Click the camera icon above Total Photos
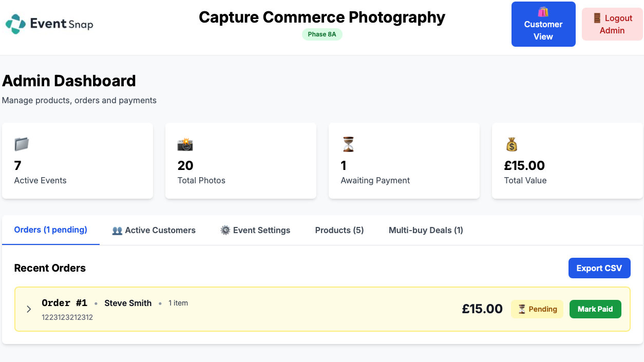The width and height of the screenshot is (644, 362). (185, 144)
